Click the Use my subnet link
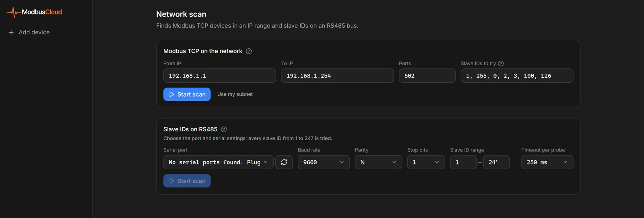 [235, 94]
